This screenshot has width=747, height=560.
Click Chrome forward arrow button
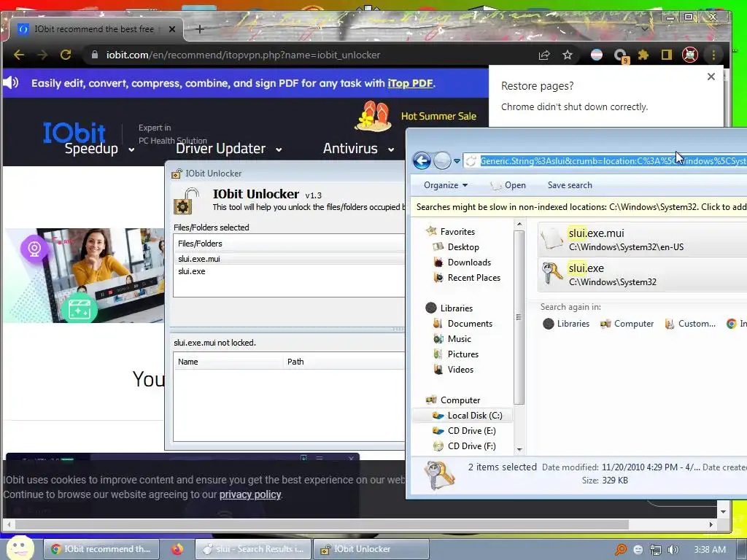42,55
